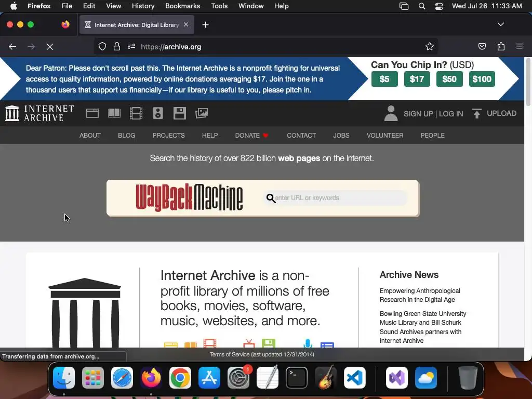The image size is (532, 399).
Task: Donate $5 button
Action: click(384, 79)
